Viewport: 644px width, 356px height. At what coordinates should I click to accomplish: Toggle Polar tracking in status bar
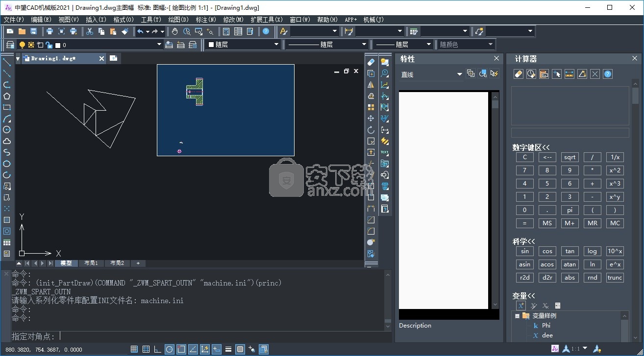click(170, 349)
